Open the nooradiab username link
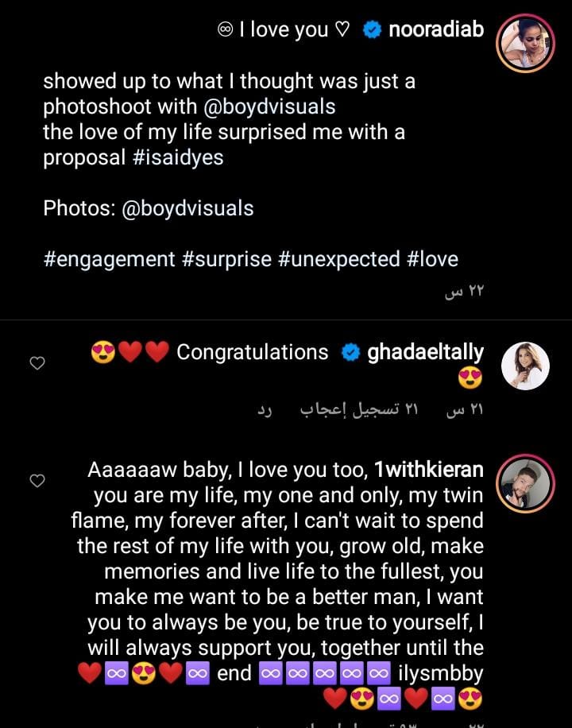572x728 pixels. (435, 30)
